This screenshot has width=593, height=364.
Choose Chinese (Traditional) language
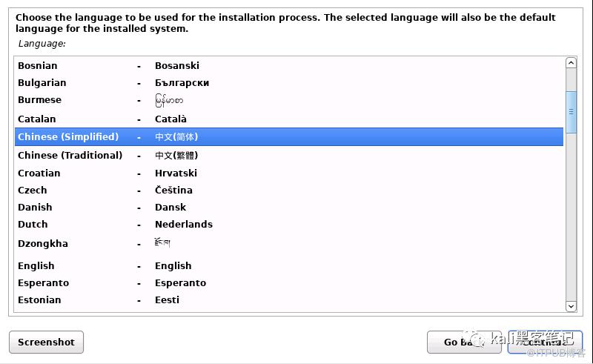pyautogui.click(x=289, y=156)
